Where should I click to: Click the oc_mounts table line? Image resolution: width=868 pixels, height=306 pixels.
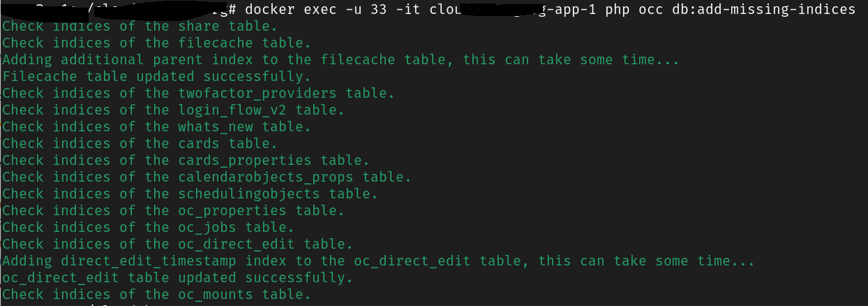156,295
